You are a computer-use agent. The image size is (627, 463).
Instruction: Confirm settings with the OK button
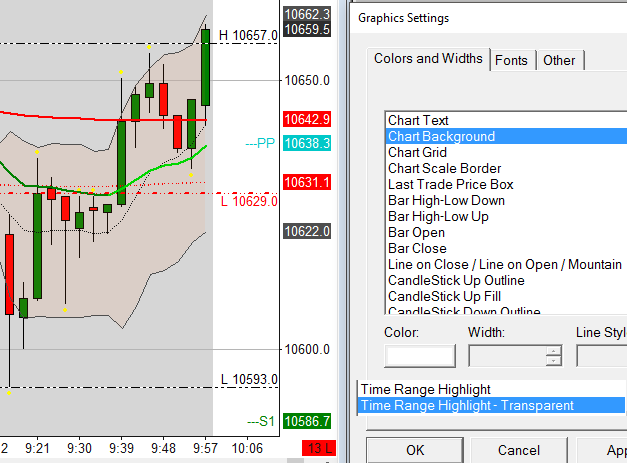point(415,450)
